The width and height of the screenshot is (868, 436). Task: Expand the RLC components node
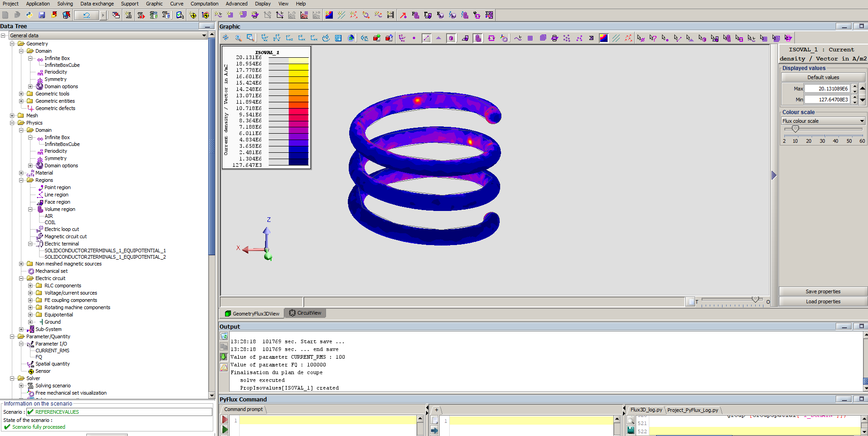(30, 286)
